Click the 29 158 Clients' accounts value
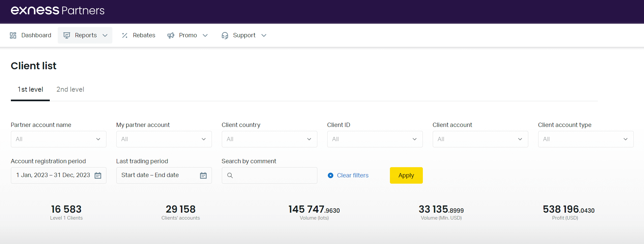644x244 pixels. pyautogui.click(x=181, y=209)
